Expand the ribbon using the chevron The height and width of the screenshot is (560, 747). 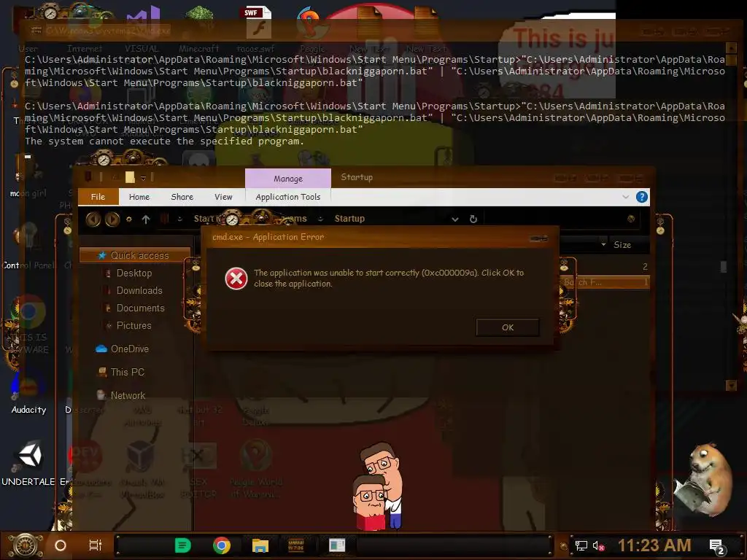pos(625,197)
